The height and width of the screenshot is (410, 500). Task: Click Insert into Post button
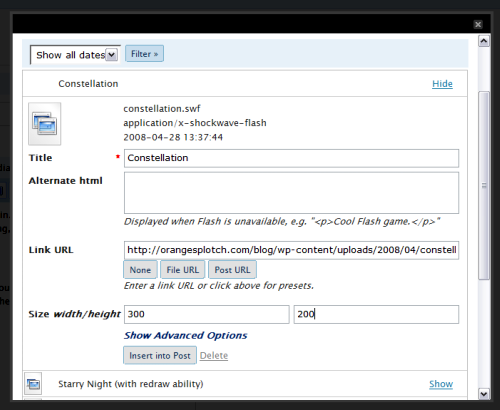tap(160, 355)
